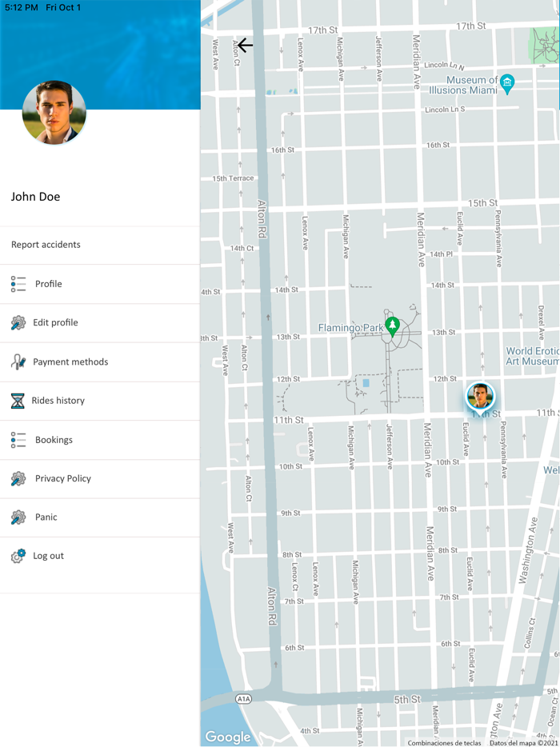Click the Flamingo Park label
The height and width of the screenshot is (747, 560).
(350, 328)
